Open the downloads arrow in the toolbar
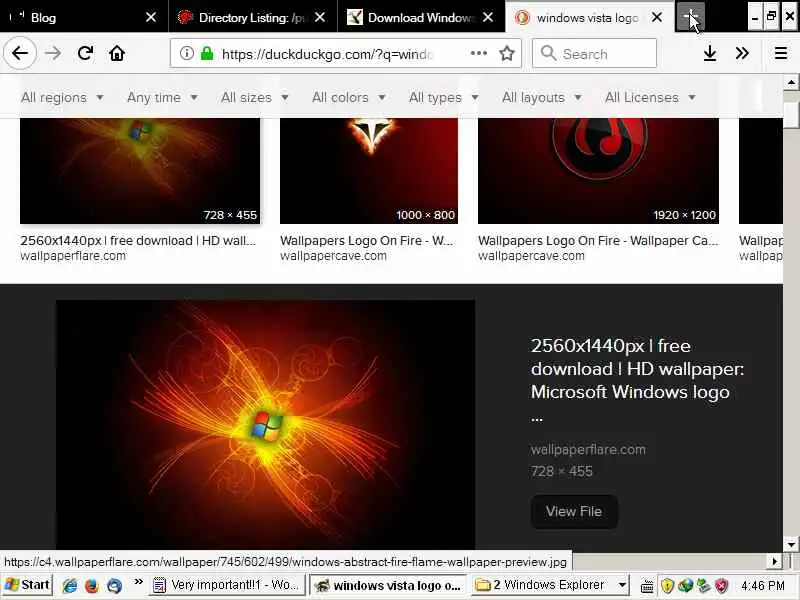Viewport: 800px width, 600px height. (710, 53)
